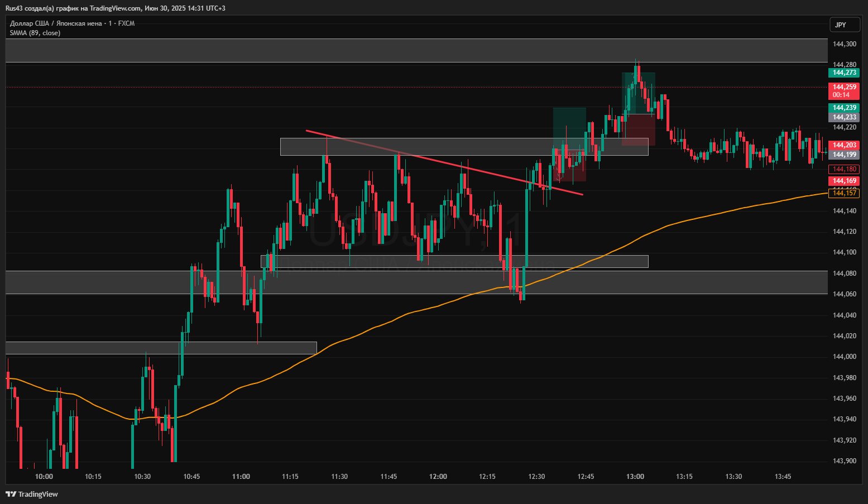This screenshot has height=504, width=868.
Task: Open the JPY currency selector button
Action: (x=845, y=25)
